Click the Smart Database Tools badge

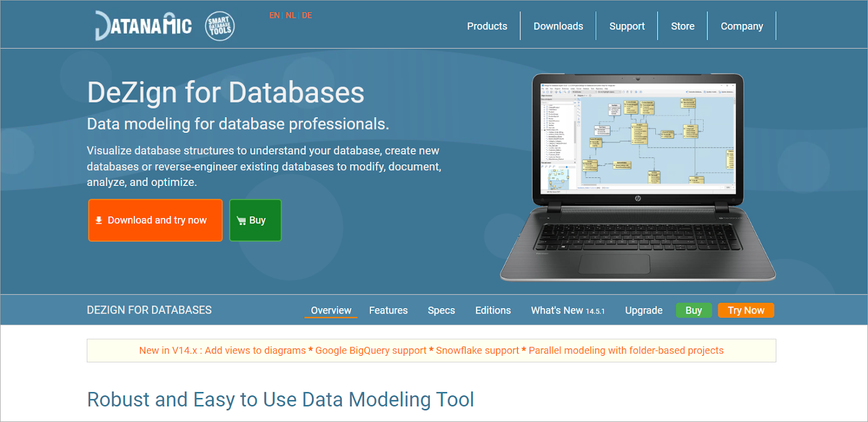pos(220,26)
